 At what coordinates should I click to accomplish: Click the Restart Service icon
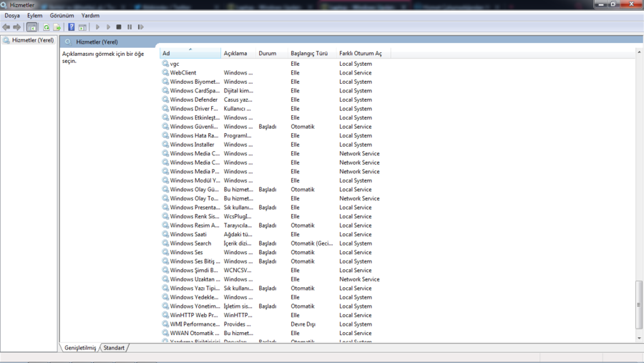(x=140, y=27)
